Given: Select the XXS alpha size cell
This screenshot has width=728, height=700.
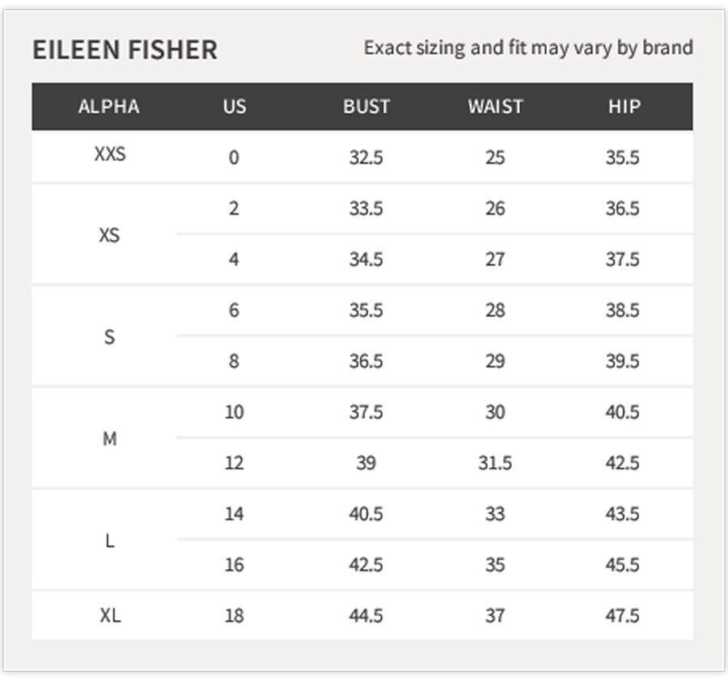Looking at the screenshot, I should (110, 154).
